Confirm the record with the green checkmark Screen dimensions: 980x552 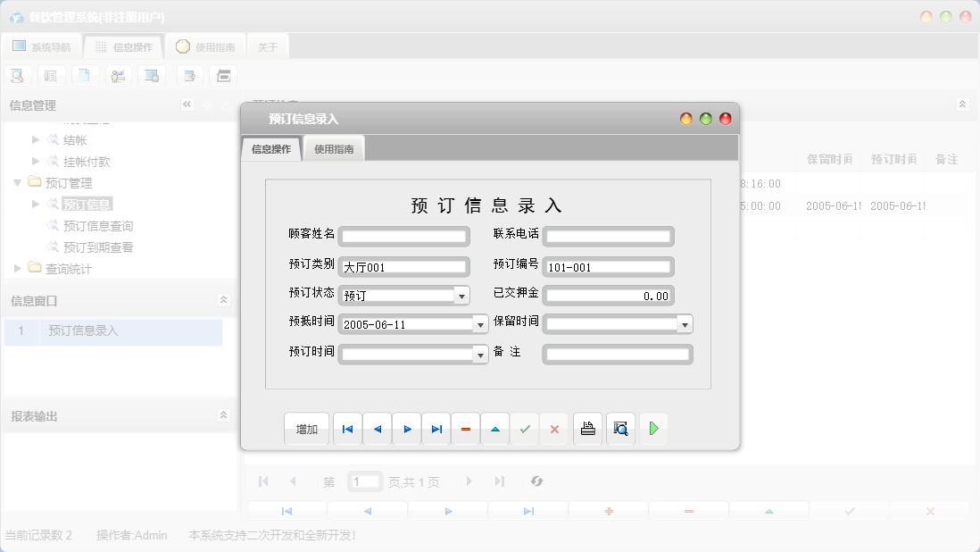pyautogui.click(x=525, y=429)
